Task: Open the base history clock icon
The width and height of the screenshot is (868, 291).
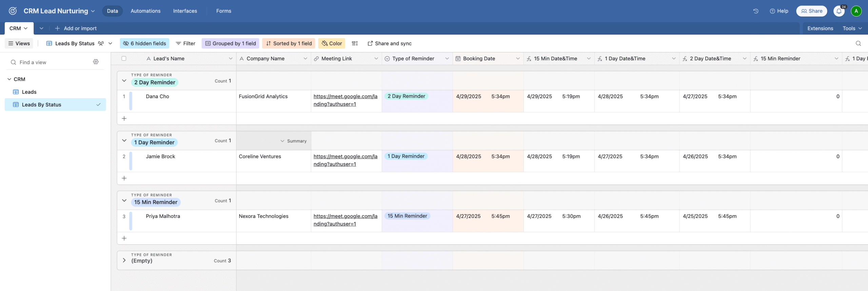Action: pos(756,11)
